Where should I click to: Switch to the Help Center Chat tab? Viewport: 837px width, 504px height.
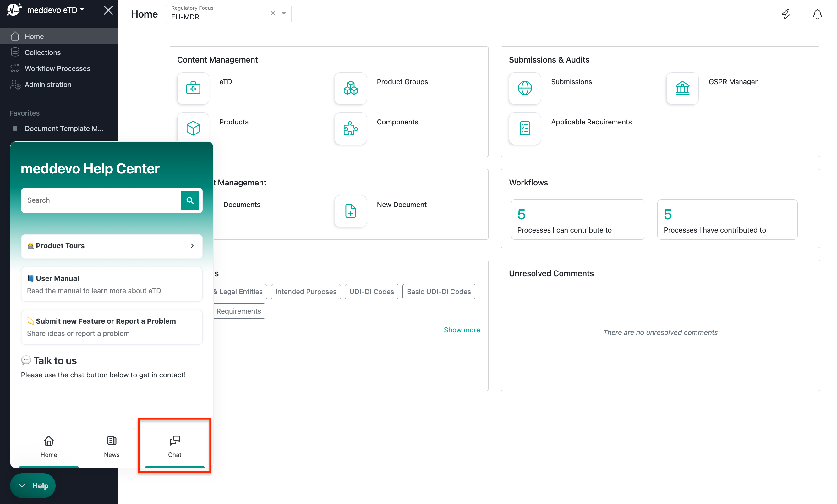(174, 446)
